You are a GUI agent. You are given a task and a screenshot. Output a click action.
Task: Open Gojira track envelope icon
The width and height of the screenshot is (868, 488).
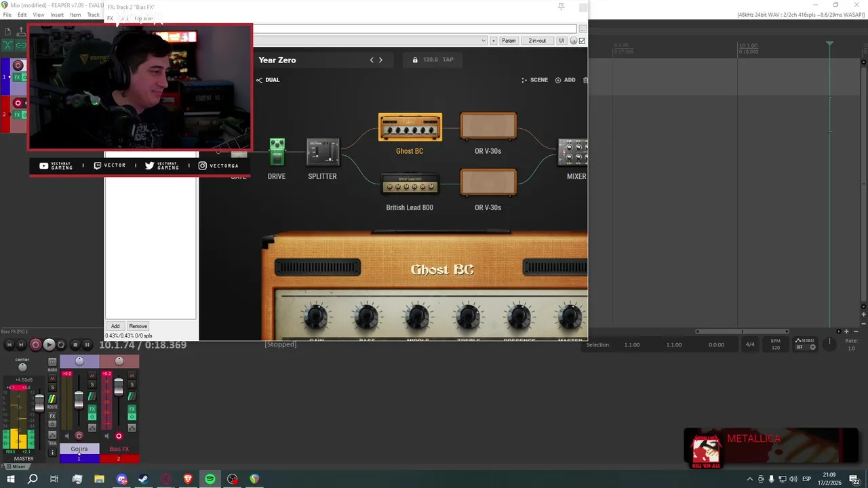[x=92, y=428]
